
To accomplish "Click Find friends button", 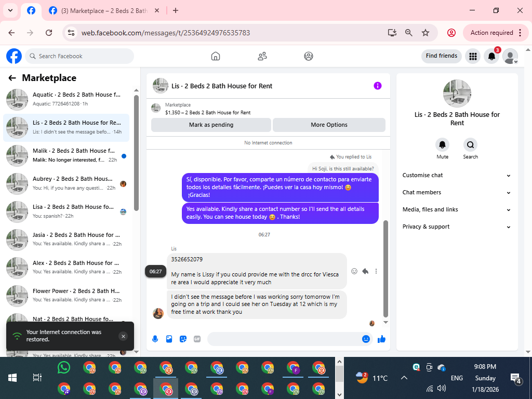I will coord(442,56).
